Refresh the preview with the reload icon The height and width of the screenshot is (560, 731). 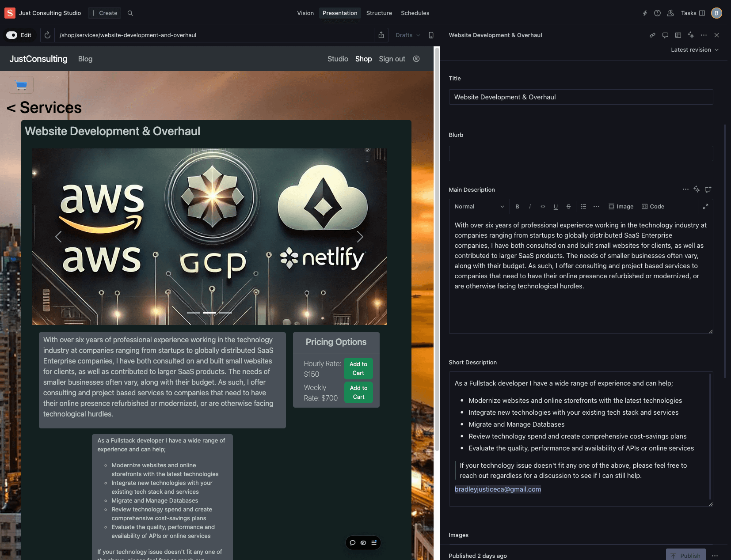pyautogui.click(x=48, y=35)
